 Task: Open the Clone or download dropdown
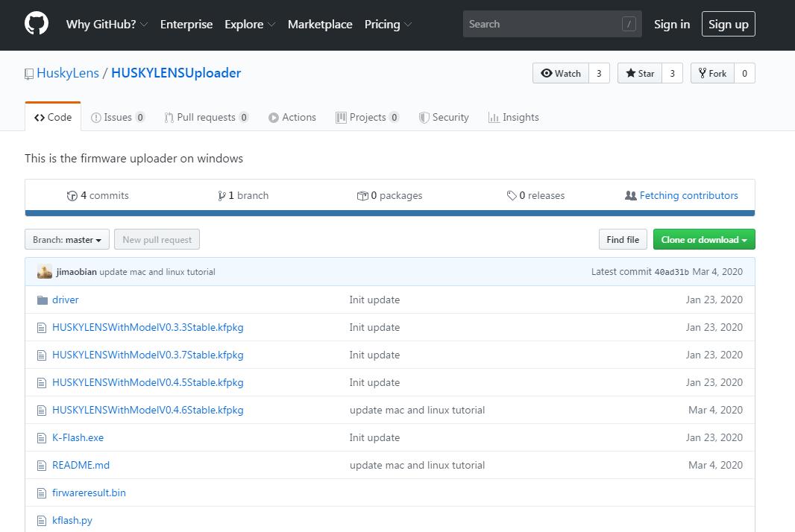point(704,240)
